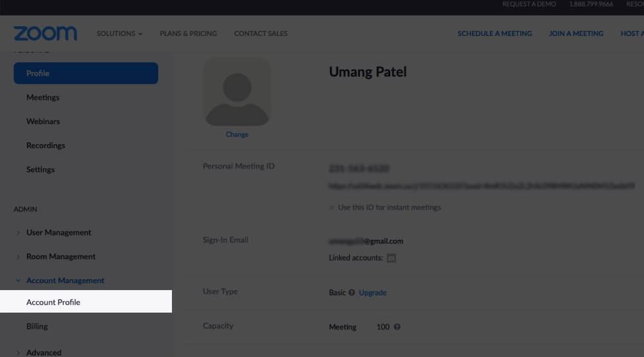Open the Billing item
This screenshot has height=357, width=644.
tap(37, 326)
